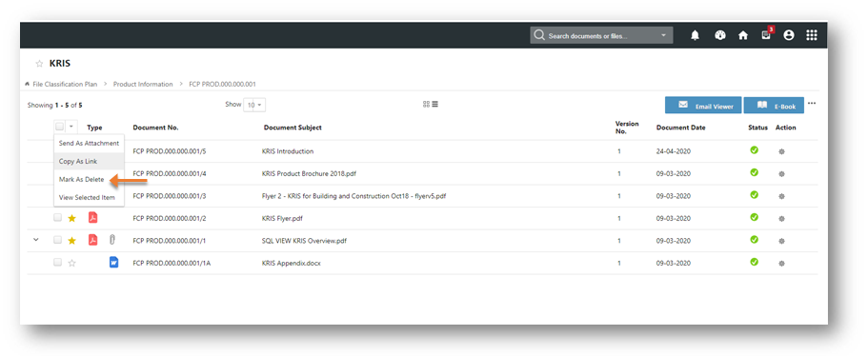868x356 pixels.
Task: Click document number FCP PROD.000.000.001/1A
Action: (172, 264)
